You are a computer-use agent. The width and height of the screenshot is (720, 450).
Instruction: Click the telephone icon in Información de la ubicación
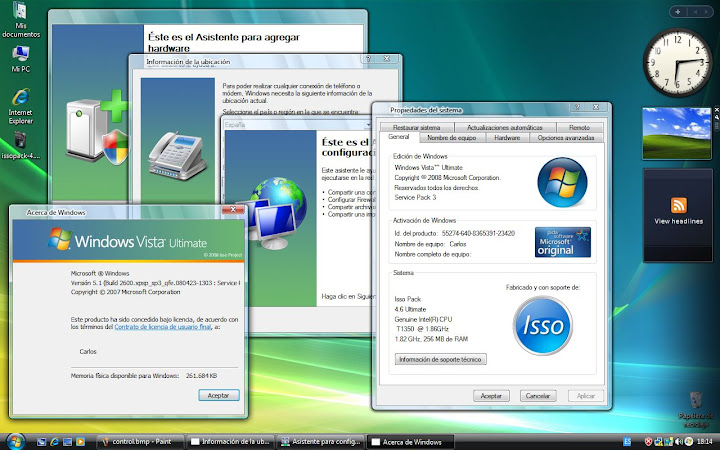tap(177, 156)
